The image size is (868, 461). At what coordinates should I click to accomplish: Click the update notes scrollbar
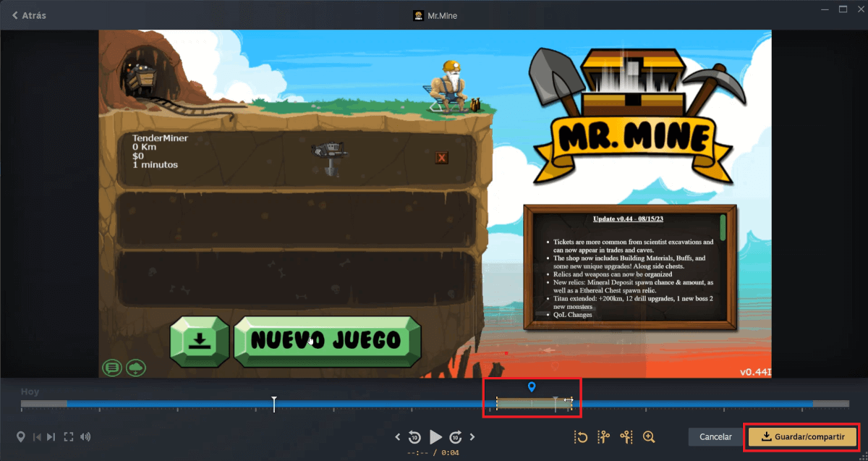(722, 228)
